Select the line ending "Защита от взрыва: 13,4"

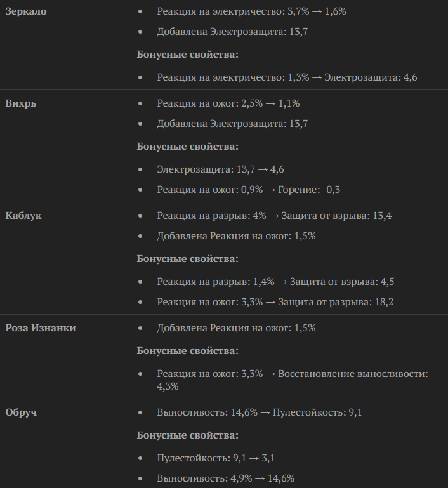pos(274,216)
